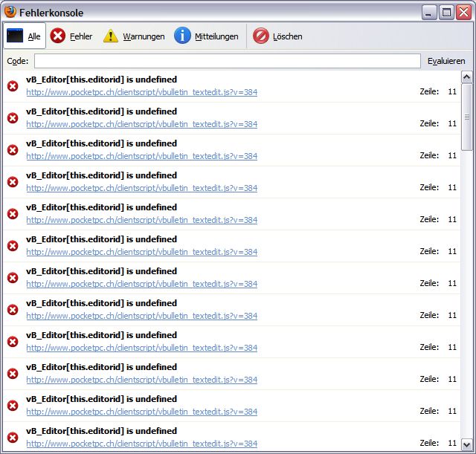Image resolution: width=476 pixels, height=454 pixels.
Task: Show all messages with Alle tab
Action: [25, 36]
